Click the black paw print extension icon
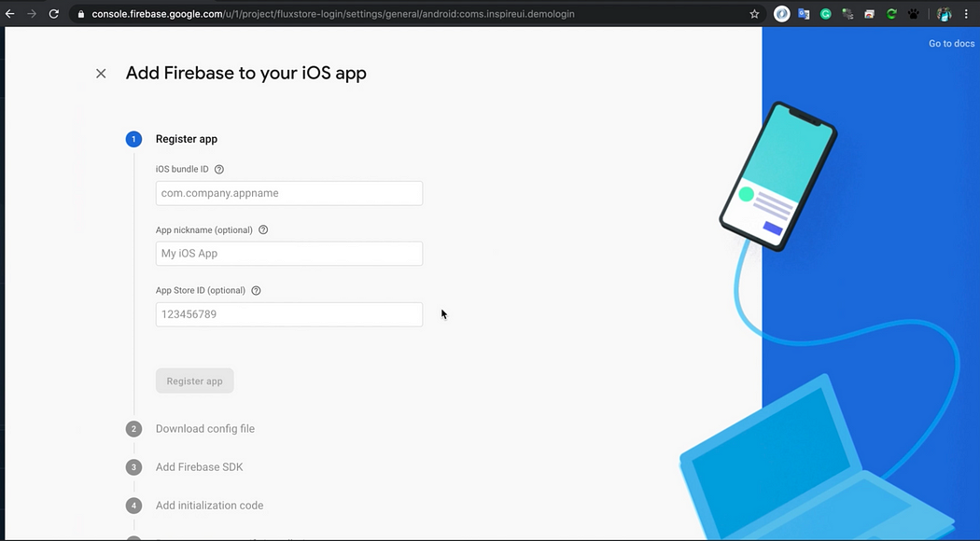 915,14
